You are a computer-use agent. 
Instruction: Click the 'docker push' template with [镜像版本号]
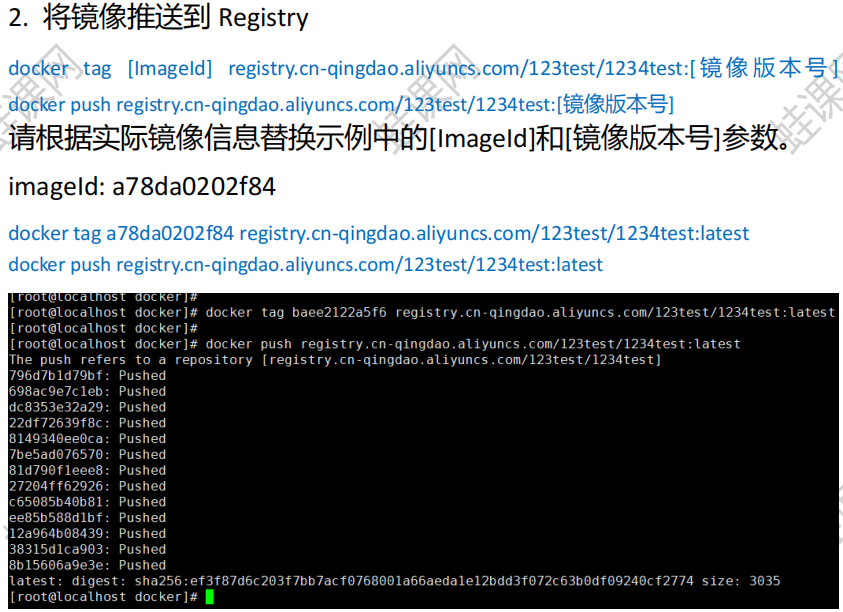(x=341, y=104)
